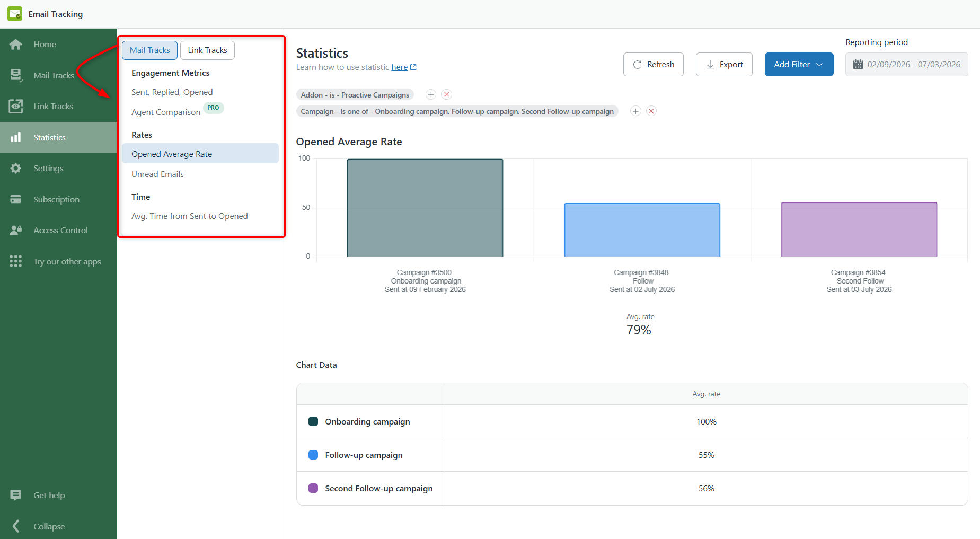This screenshot has width=980, height=539.
Task: Click the 'Second Follow-up campaign' table row label
Action: pyautogui.click(x=378, y=489)
